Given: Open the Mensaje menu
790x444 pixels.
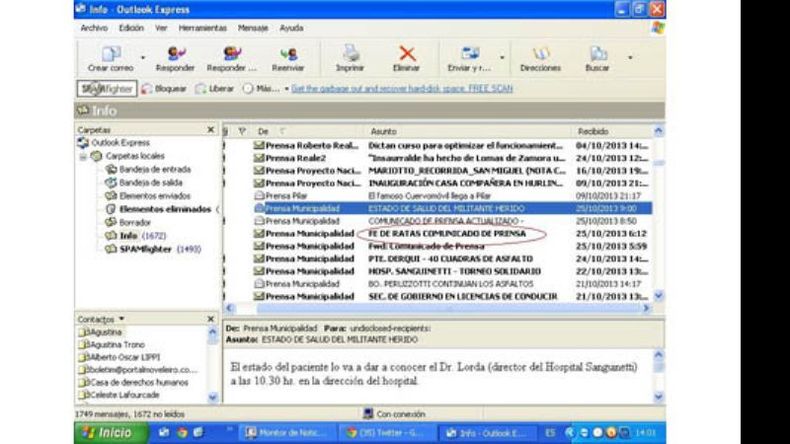Looking at the screenshot, I should [x=253, y=28].
